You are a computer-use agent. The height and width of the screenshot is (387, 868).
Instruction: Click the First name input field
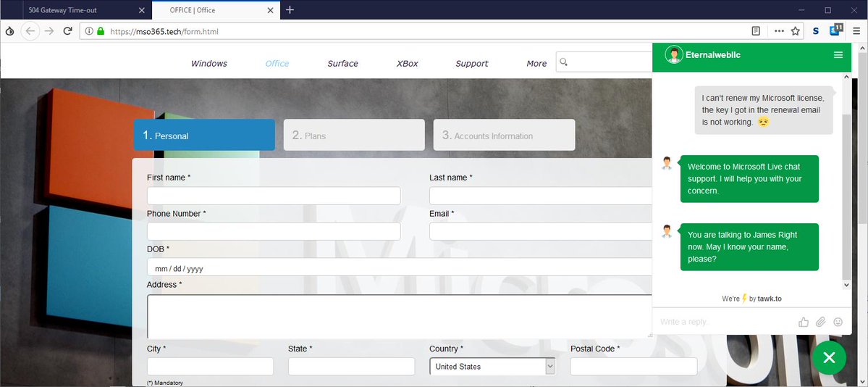(274, 196)
